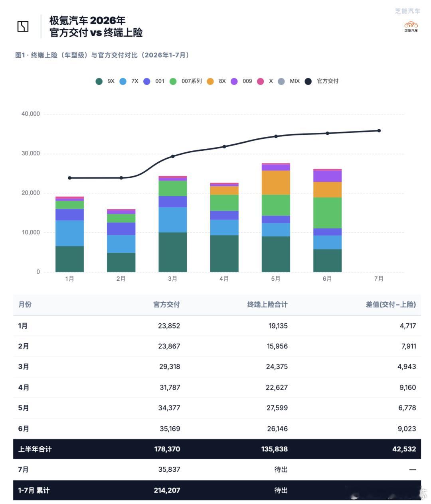Toggle the 009 legend entry

(x=241, y=81)
